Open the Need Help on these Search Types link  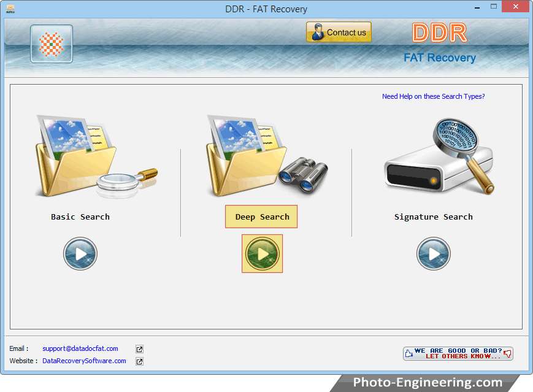434,96
